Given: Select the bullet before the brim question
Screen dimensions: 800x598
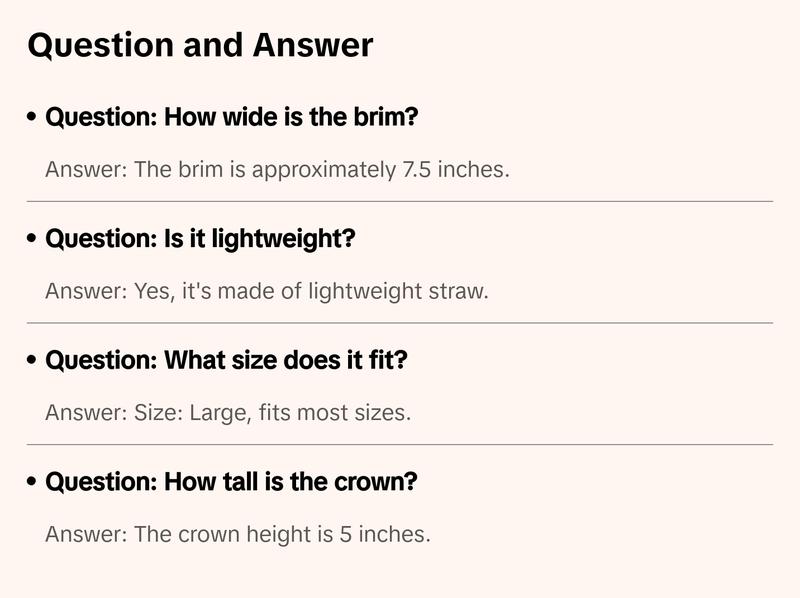Looking at the screenshot, I should (x=33, y=118).
